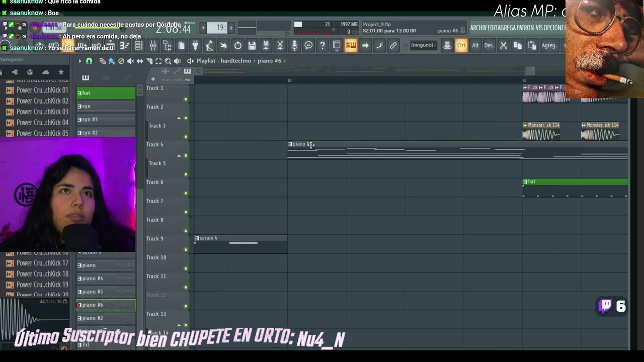
Task: Mute Track 6 with its green LED
Action: coord(186,193)
